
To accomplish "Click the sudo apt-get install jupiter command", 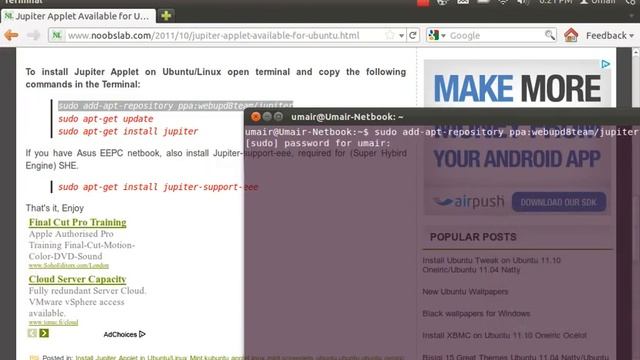I will [x=128, y=131].
